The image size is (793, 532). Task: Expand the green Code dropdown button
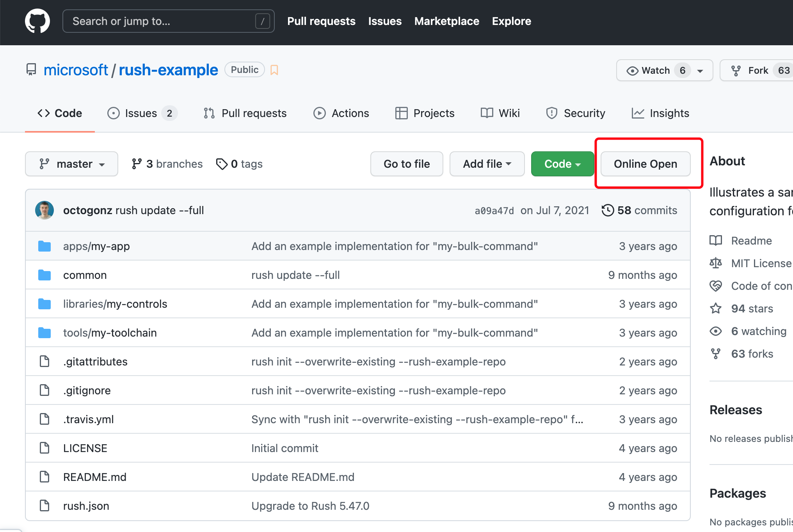tap(562, 164)
